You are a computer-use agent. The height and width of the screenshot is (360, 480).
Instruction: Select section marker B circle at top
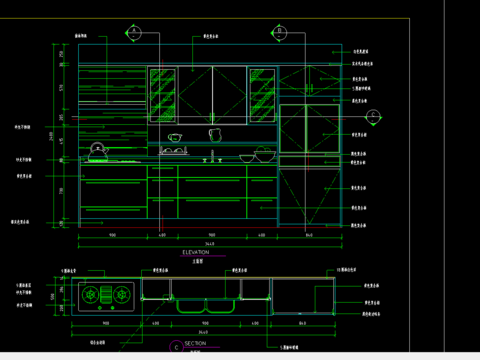point(279,33)
